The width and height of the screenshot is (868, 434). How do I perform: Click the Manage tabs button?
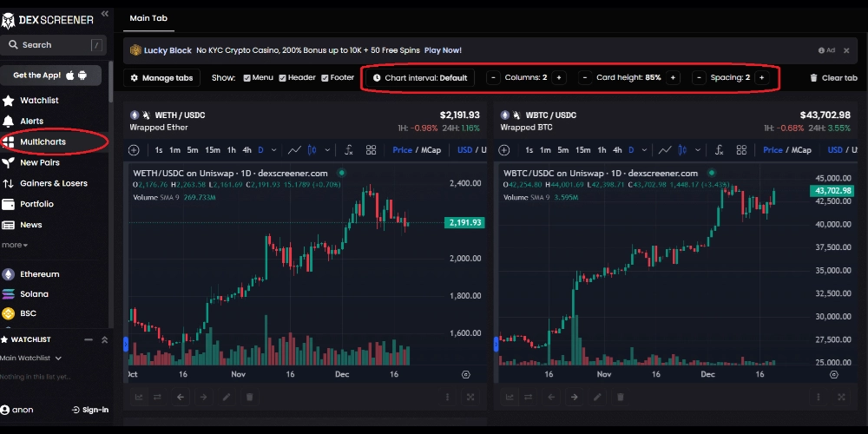(x=161, y=78)
